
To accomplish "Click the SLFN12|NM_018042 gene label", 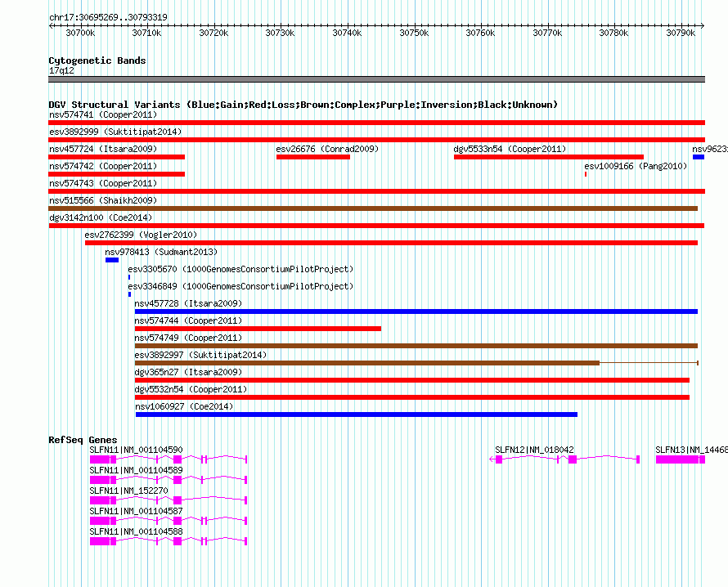I will pyautogui.click(x=534, y=450).
